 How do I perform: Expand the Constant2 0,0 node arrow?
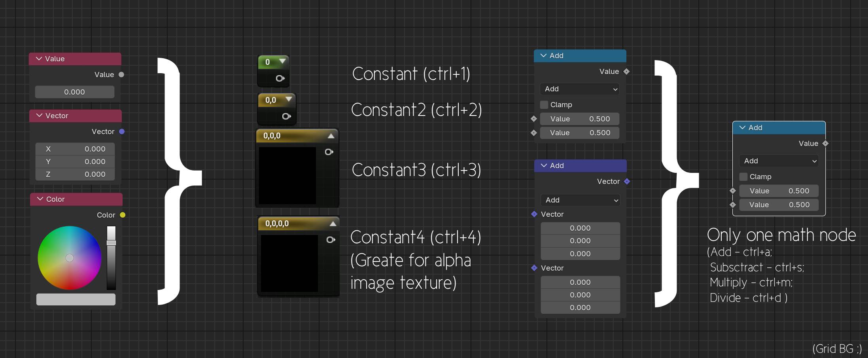(289, 99)
